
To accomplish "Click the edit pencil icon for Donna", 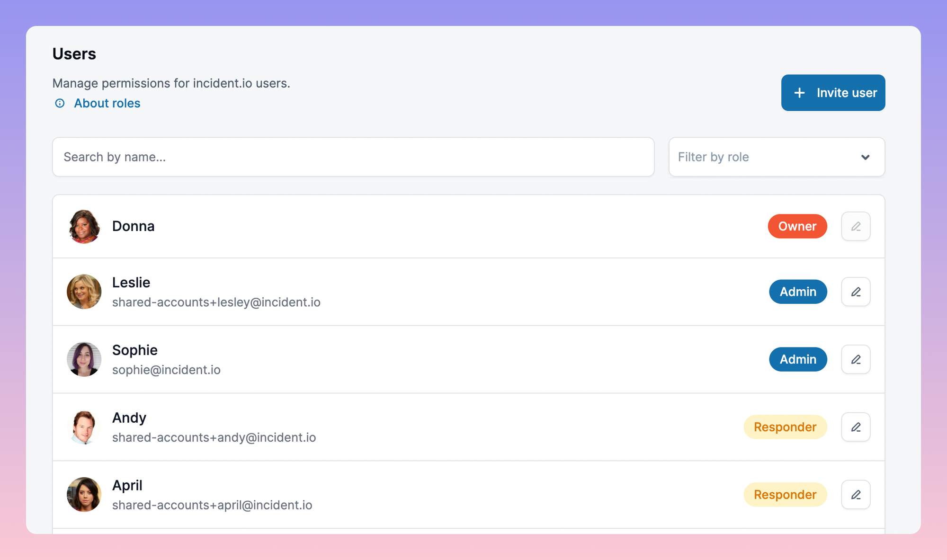I will [x=856, y=226].
